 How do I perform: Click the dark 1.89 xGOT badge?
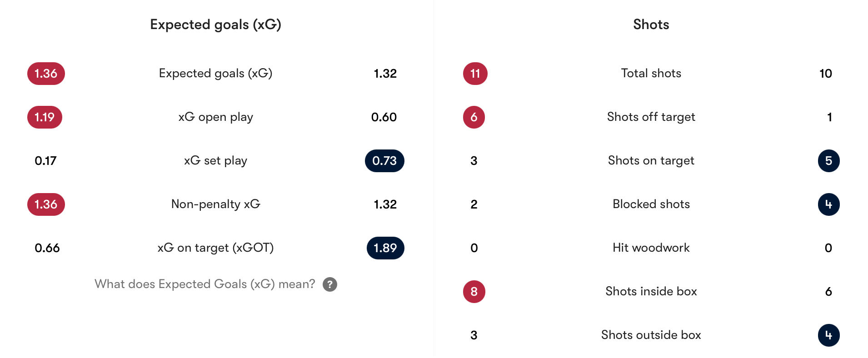point(385,248)
